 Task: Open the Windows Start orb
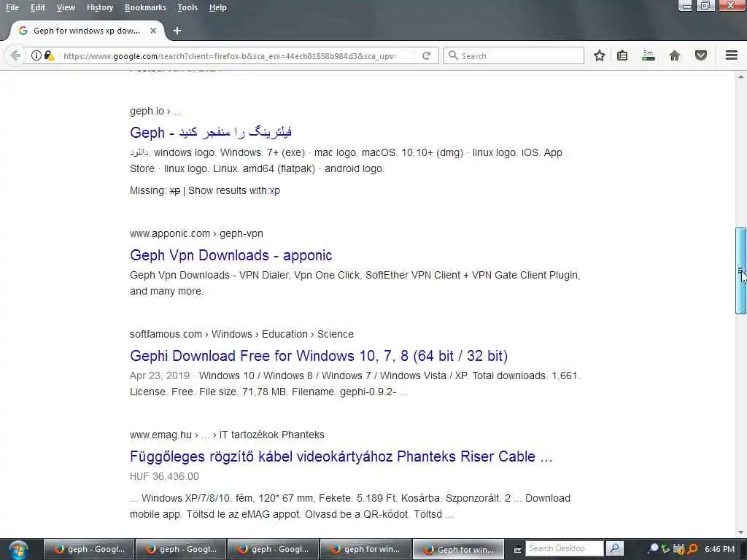point(18,550)
